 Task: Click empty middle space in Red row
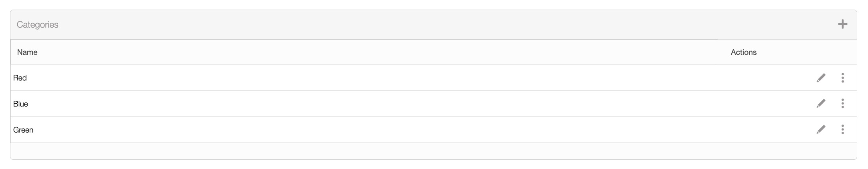(x=401, y=78)
